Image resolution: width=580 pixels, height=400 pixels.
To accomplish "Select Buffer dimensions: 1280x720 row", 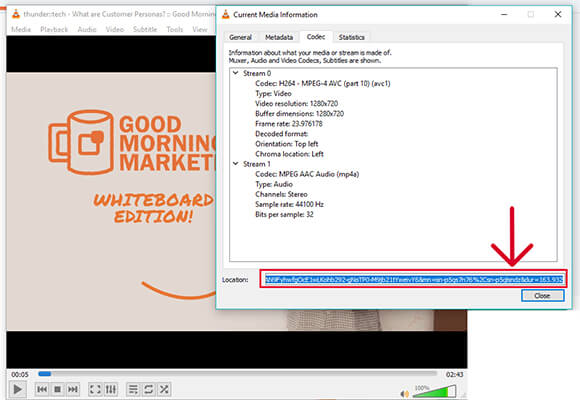I will [299, 114].
